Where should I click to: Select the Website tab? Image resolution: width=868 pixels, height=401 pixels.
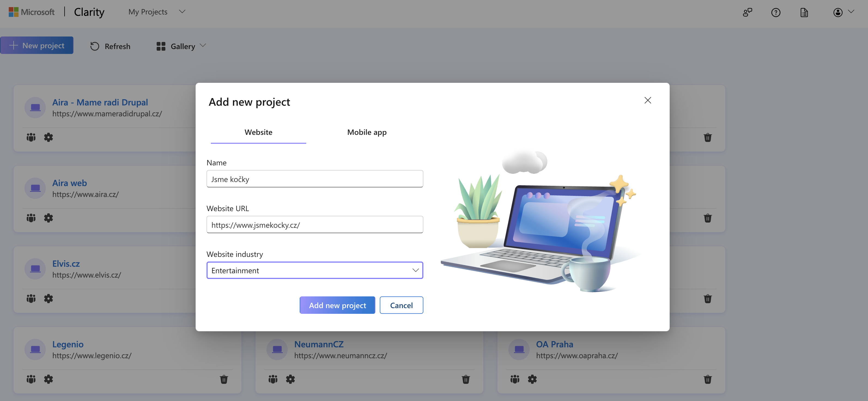tap(258, 132)
